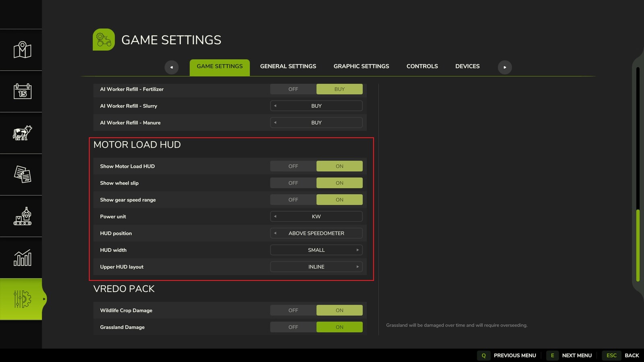Click right arrow of Upper HUD layout selector
This screenshot has height=362, width=644.
point(357,267)
